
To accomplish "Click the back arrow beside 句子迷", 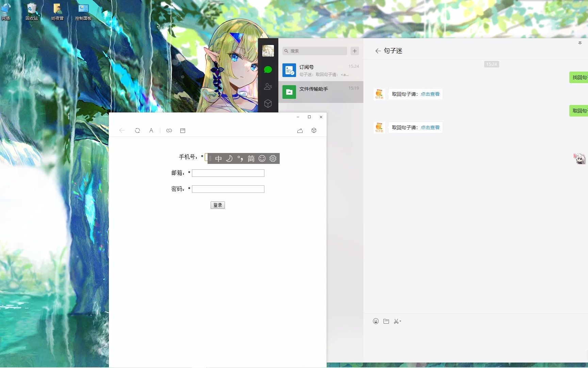I will pyautogui.click(x=378, y=51).
